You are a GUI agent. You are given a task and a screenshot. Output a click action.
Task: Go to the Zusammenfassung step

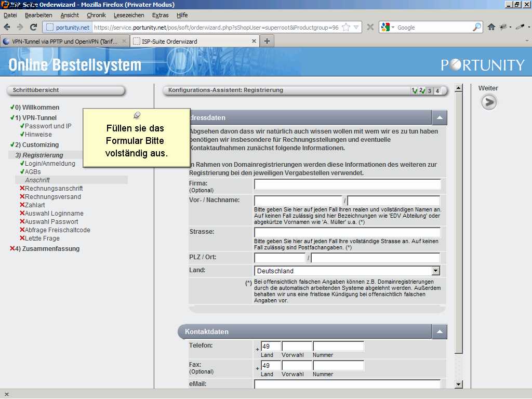[47, 248]
